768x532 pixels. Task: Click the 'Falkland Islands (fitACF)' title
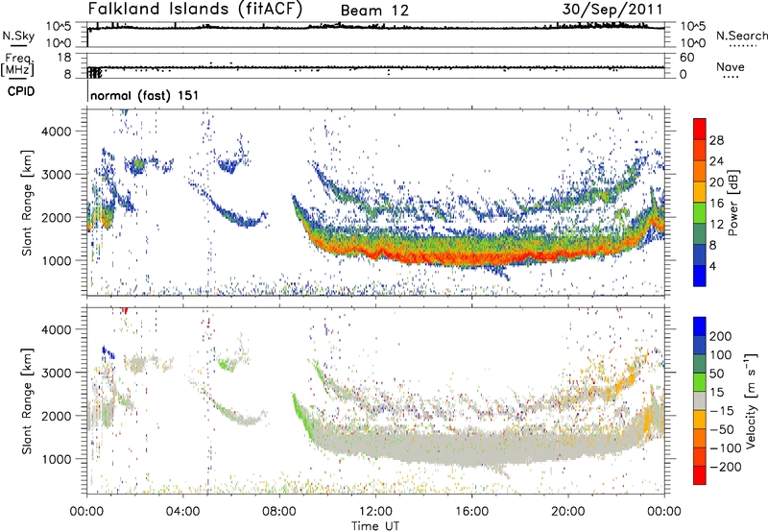point(195,9)
